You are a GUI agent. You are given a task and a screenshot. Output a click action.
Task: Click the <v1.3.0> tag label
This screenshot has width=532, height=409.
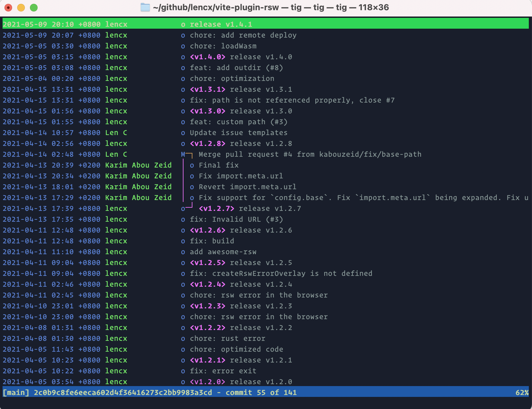pyautogui.click(x=208, y=111)
